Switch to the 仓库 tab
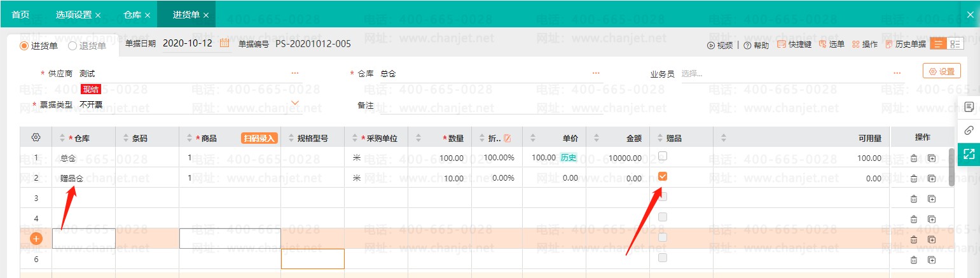Viewport: 980px width, 278px height. coord(133,14)
